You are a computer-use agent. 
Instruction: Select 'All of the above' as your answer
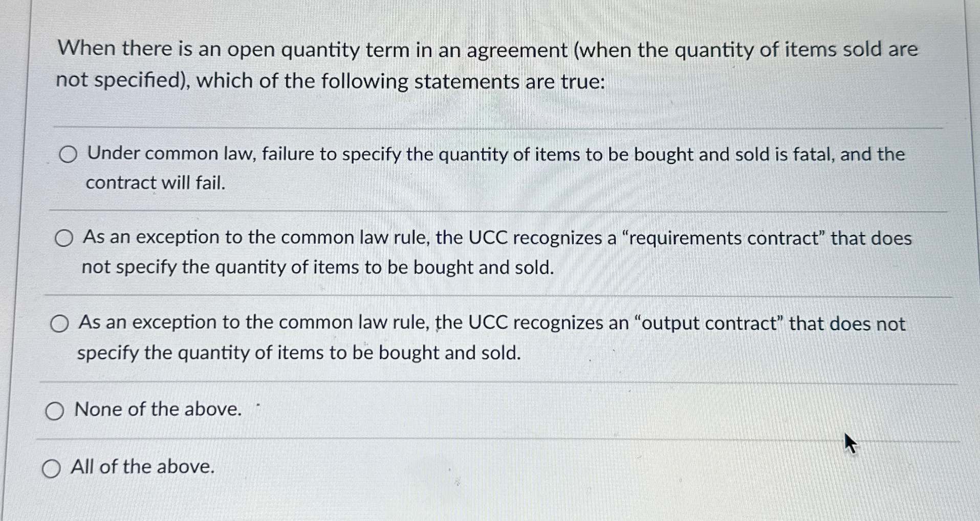pos(52,467)
